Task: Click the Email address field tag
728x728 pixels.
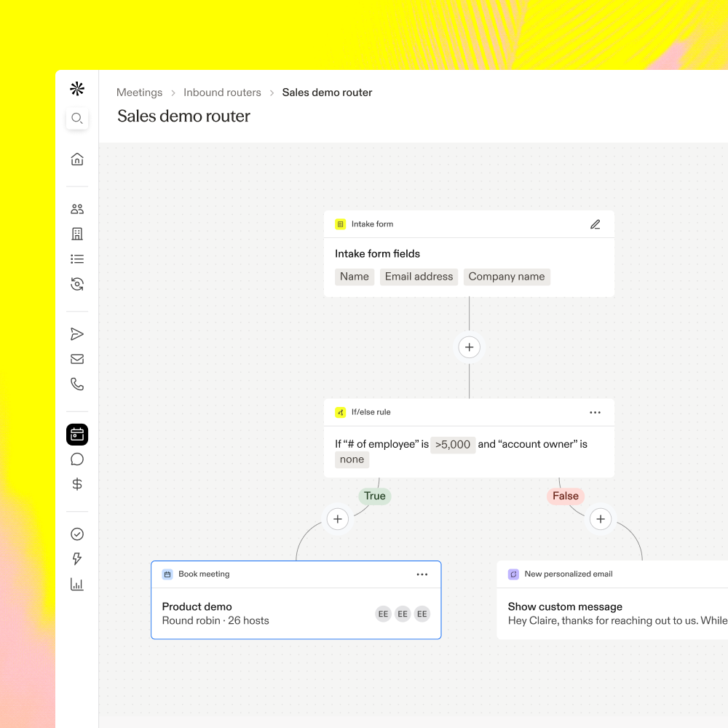Action: pyautogui.click(x=419, y=277)
